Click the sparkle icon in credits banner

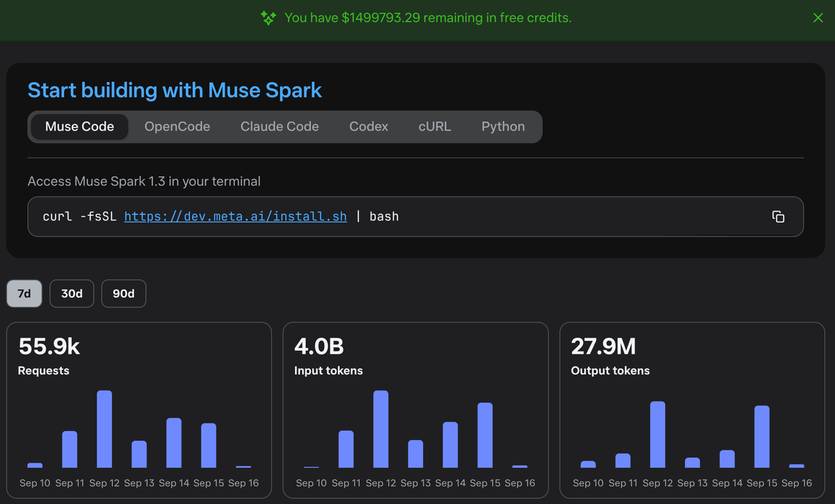[268, 18]
